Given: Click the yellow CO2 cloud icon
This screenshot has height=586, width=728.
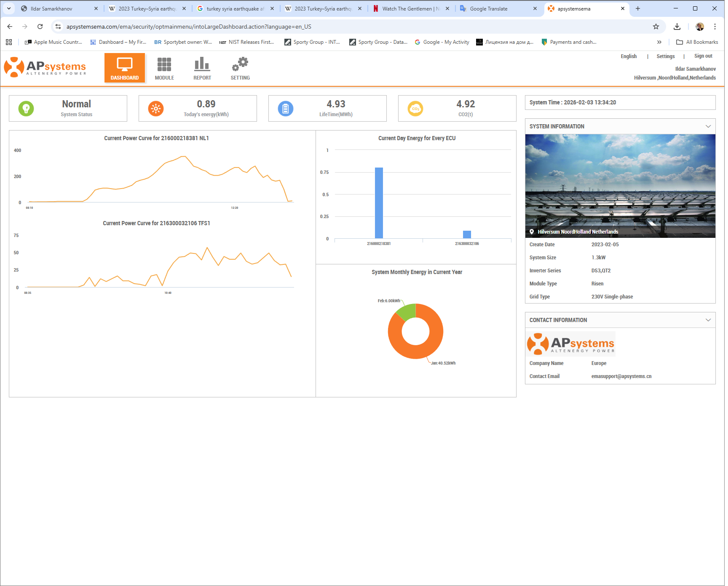Looking at the screenshot, I should (x=415, y=109).
